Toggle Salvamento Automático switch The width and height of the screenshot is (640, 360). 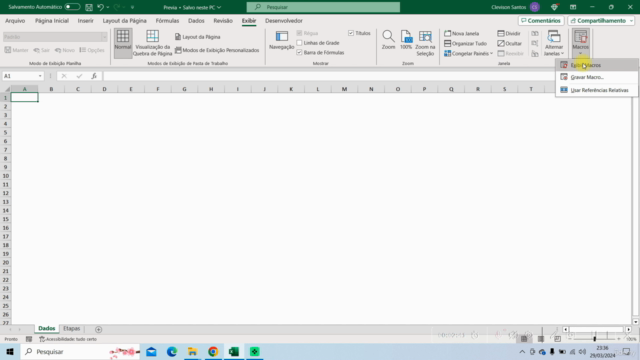point(72,7)
